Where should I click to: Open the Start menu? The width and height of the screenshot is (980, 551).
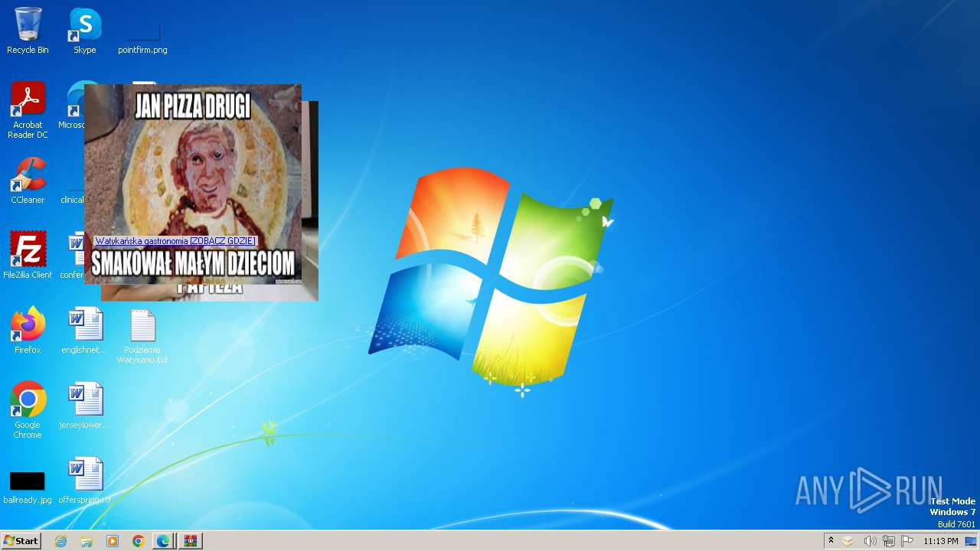21,541
